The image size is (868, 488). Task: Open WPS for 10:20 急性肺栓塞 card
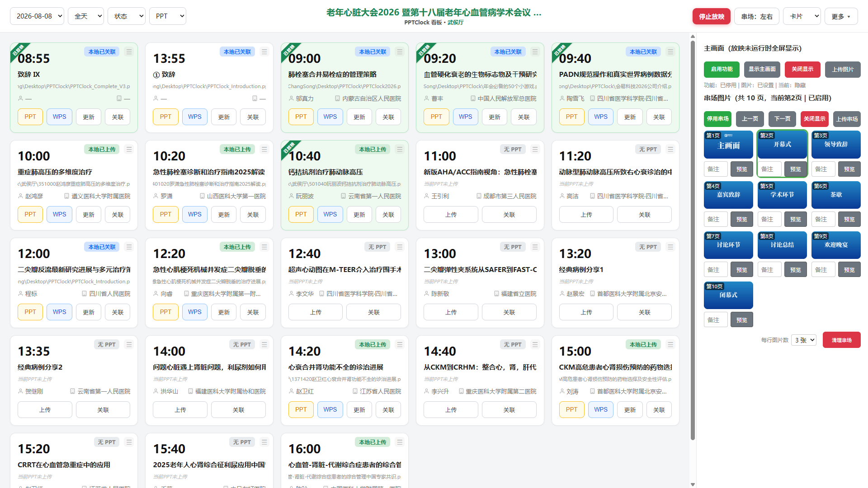tap(195, 215)
